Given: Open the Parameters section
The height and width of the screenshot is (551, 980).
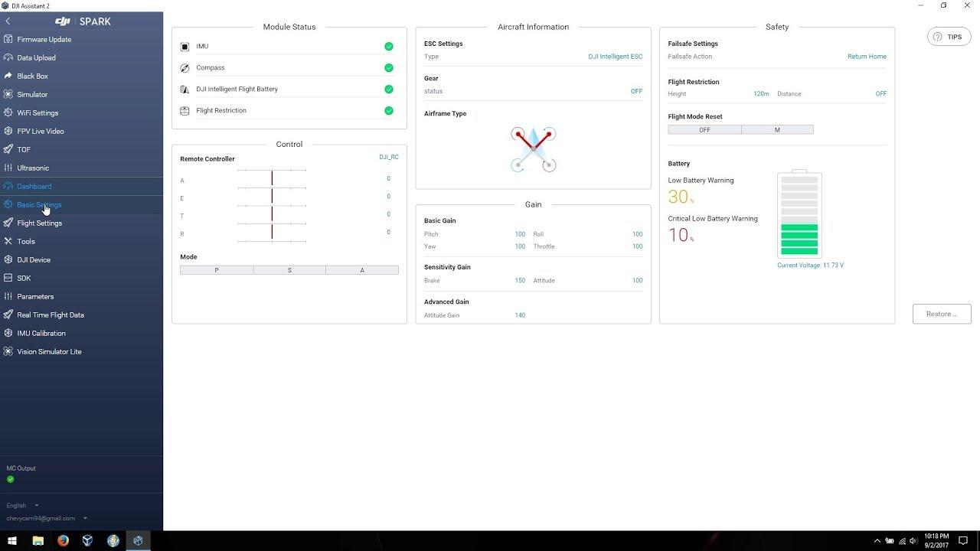Looking at the screenshot, I should [35, 296].
